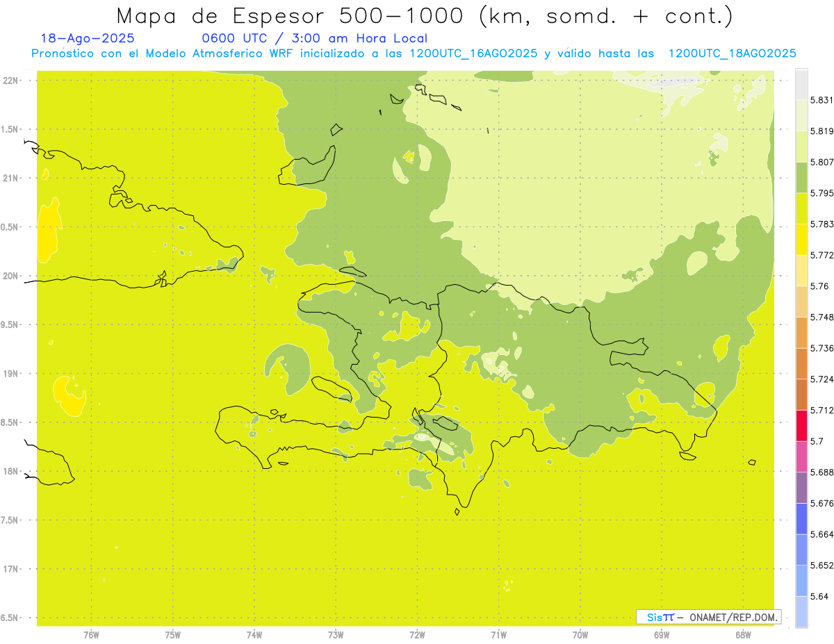Click the legend value '5.772'

pos(821,255)
